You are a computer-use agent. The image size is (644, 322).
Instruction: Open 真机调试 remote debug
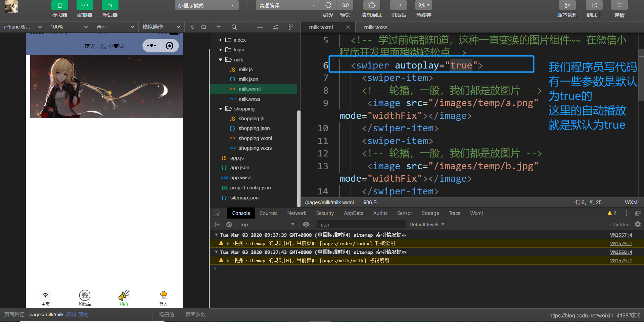click(x=372, y=5)
